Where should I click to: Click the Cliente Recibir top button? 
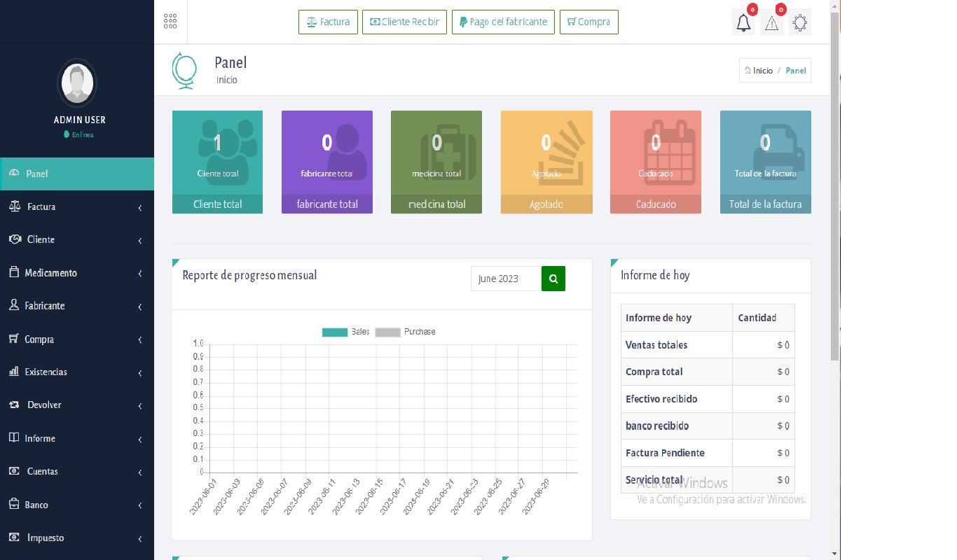coord(404,22)
